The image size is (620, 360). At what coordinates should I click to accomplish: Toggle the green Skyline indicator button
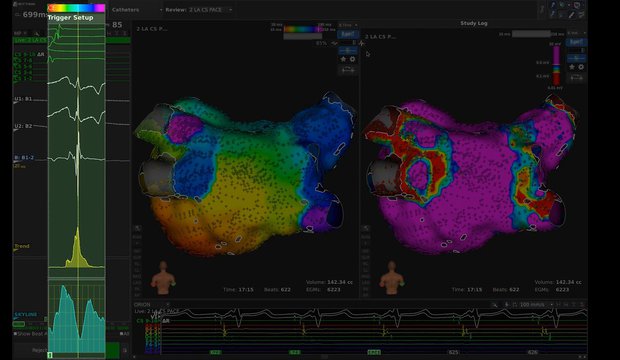coord(19,324)
